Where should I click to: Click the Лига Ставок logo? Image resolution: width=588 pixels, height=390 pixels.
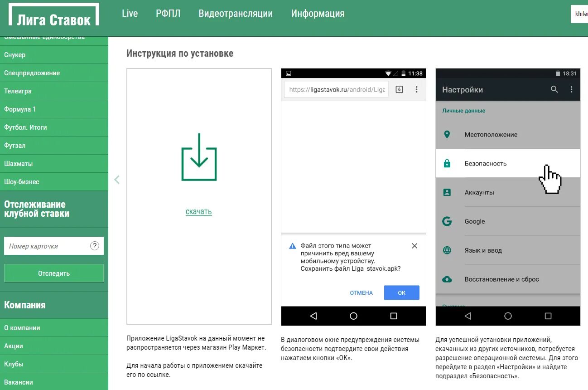(54, 15)
